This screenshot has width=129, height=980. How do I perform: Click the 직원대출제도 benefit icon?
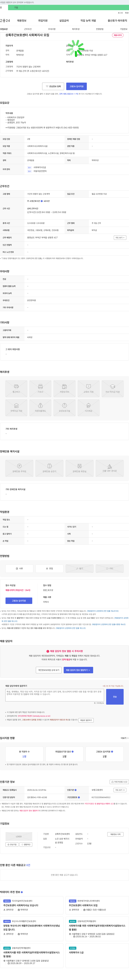pyautogui.click(x=40, y=408)
